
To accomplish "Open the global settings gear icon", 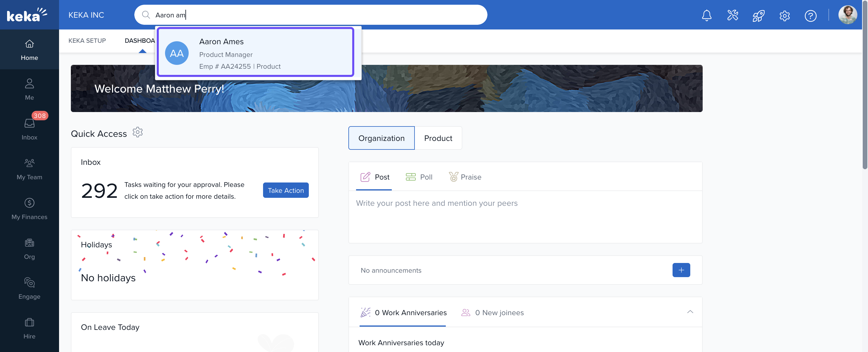I will pos(784,16).
